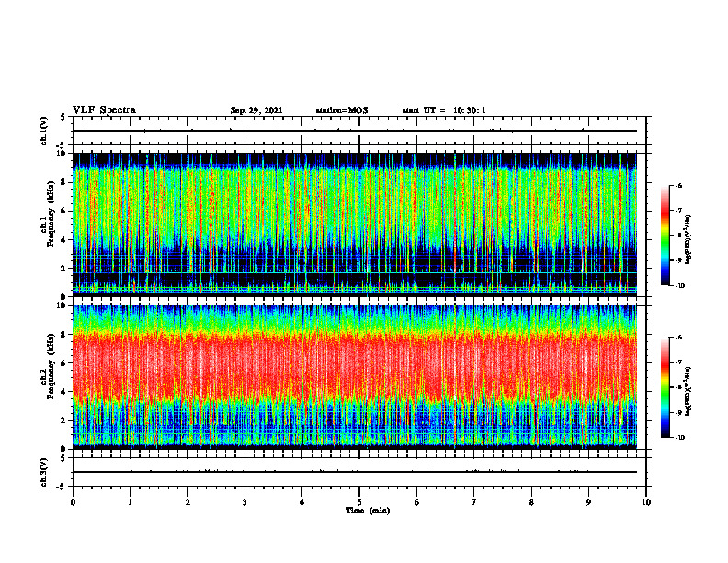Click the 'VLF Spectra' title text
This screenshot has height=563, width=728.
104,110
